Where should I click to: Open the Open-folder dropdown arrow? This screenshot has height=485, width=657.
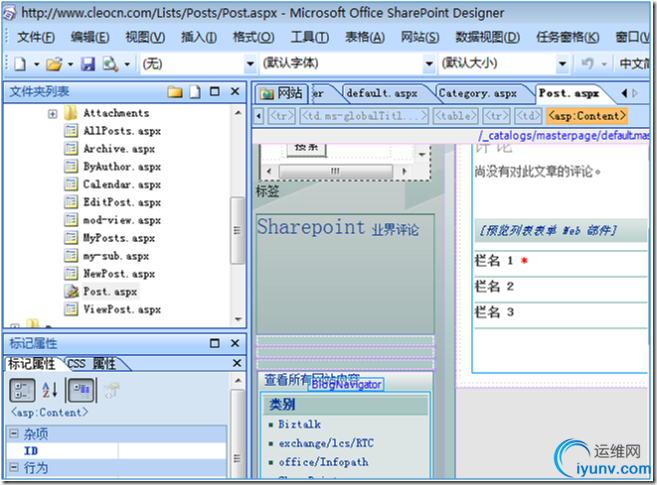[70, 64]
